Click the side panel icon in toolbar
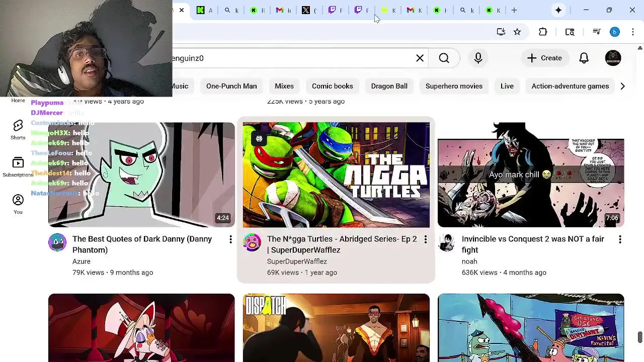 point(570,32)
